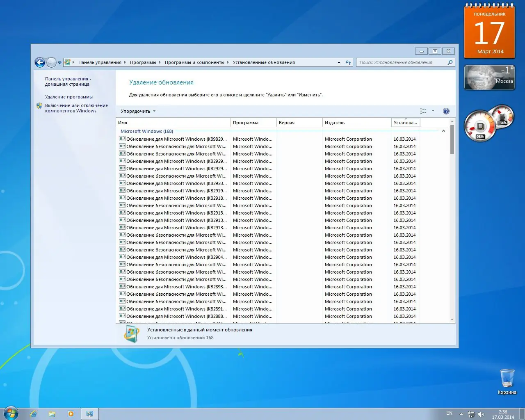Viewport: 525px width, 420px height.
Task: Click the EN language indicator
Action: (x=450, y=413)
